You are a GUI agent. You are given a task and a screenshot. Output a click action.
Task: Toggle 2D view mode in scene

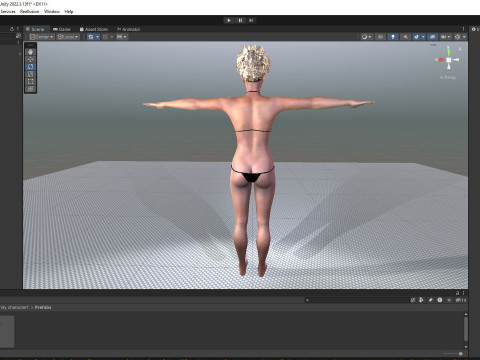pos(380,37)
